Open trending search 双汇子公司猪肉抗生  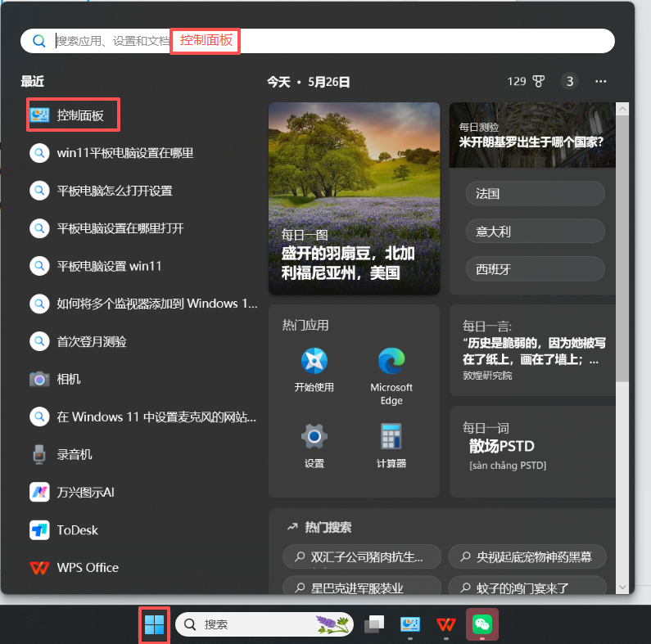point(362,556)
